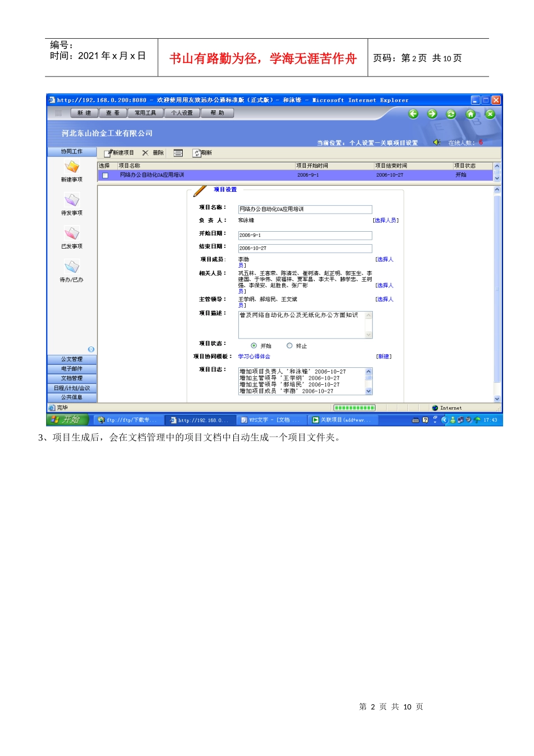Screen dimensions: 534x756
Task: Open the 常用工具 menu
Action: coord(146,113)
